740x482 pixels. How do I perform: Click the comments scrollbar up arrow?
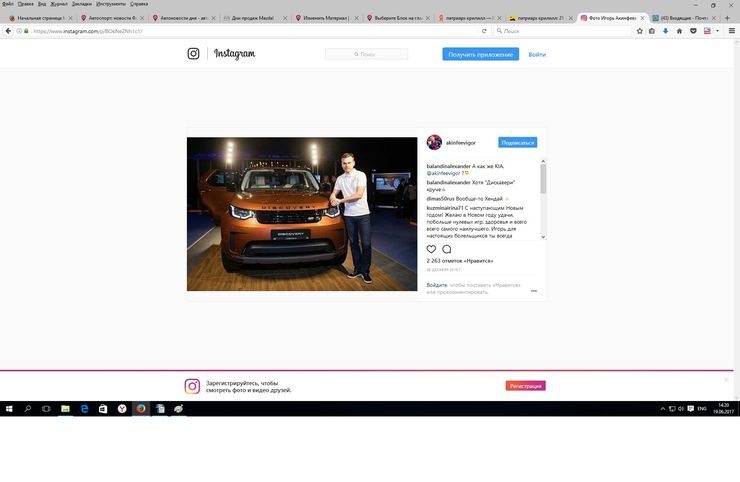tap(543, 161)
